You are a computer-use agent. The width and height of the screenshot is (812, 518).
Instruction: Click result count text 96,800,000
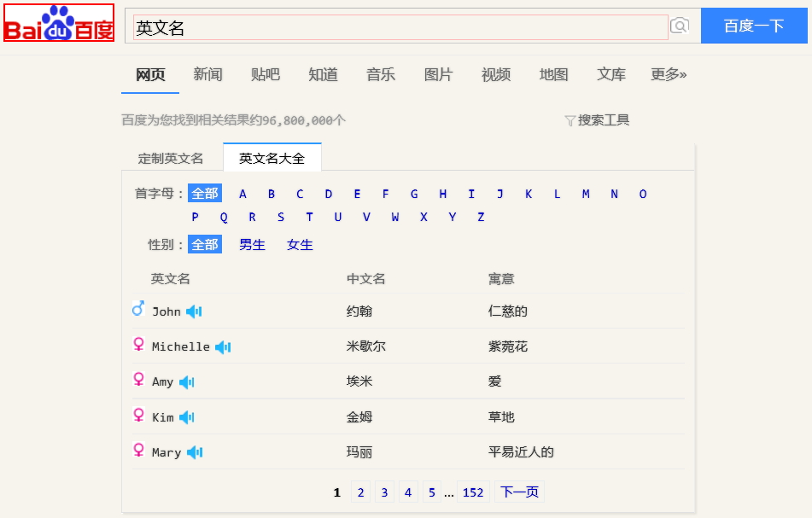pyautogui.click(x=297, y=120)
